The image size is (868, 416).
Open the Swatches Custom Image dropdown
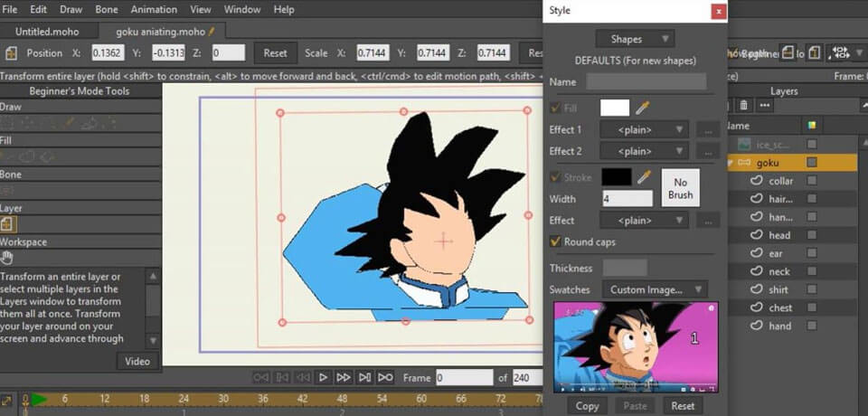[x=654, y=289]
